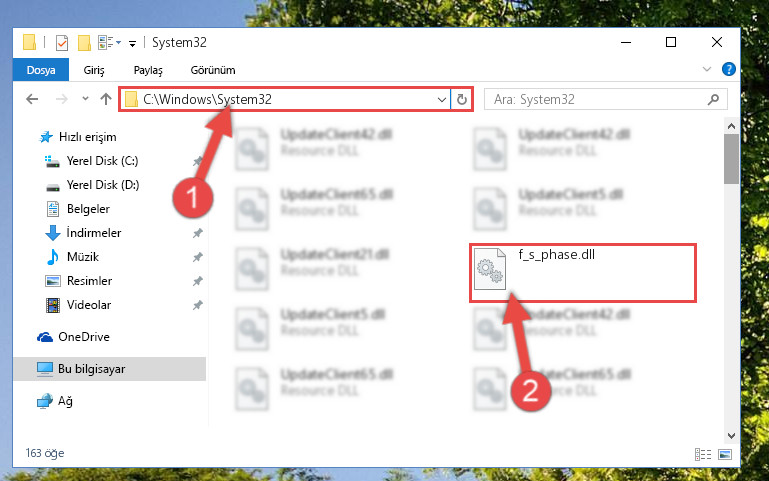This screenshot has height=481, width=769.
Task: Go back with the left arrow button
Action: coord(32,100)
